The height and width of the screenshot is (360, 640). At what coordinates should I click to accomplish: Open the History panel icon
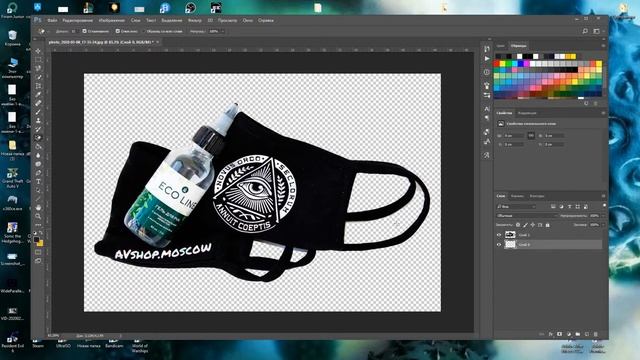coord(487,49)
